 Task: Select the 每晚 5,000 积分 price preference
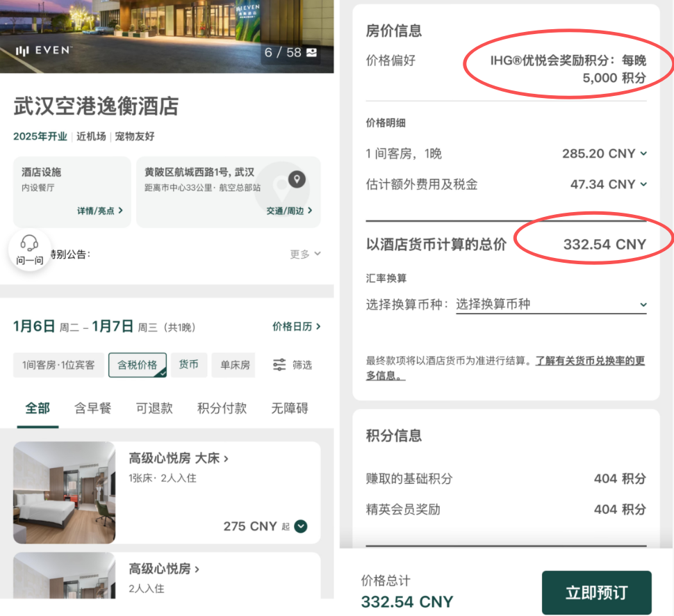[568, 69]
